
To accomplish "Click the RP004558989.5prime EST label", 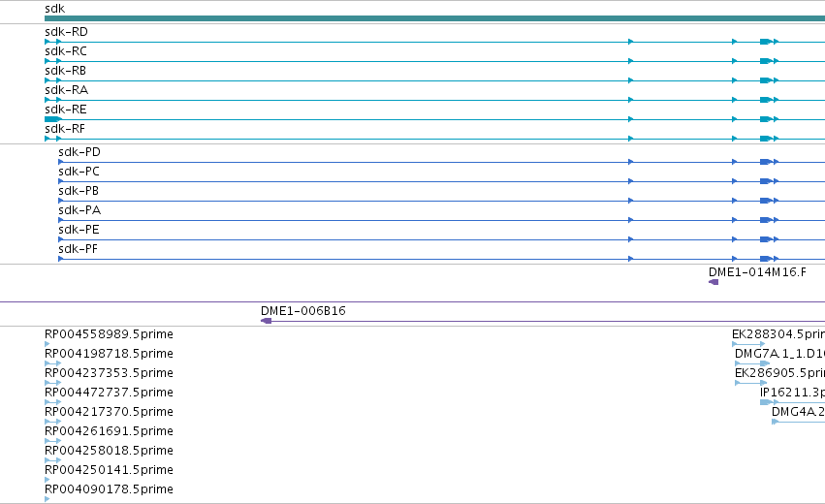I will (109, 334).
